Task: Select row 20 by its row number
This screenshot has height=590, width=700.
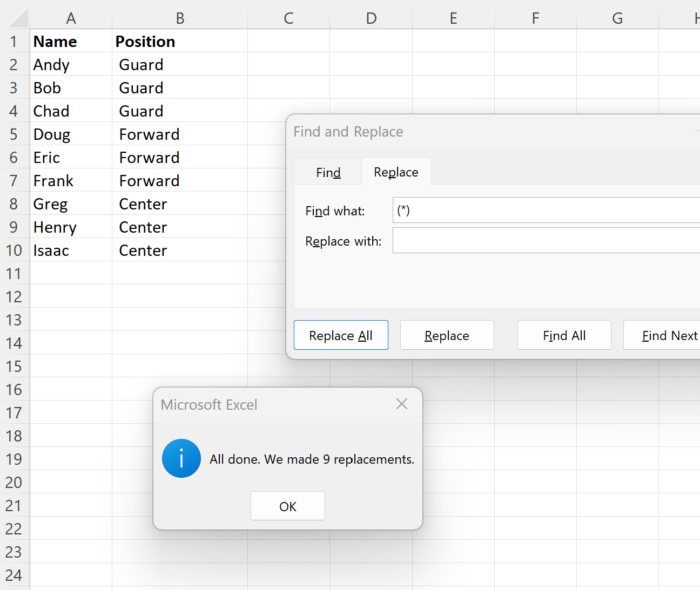Action: coord(15,482)
